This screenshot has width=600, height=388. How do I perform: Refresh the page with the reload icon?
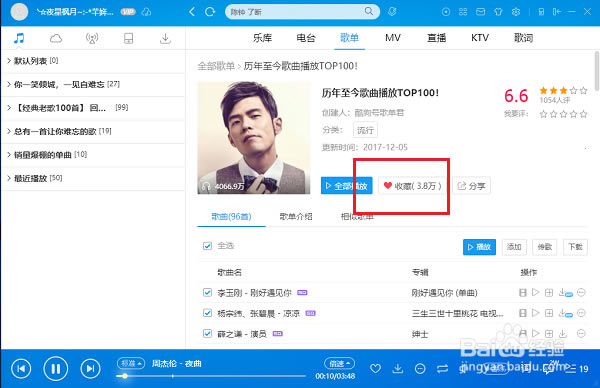click(x=210, y=12)
